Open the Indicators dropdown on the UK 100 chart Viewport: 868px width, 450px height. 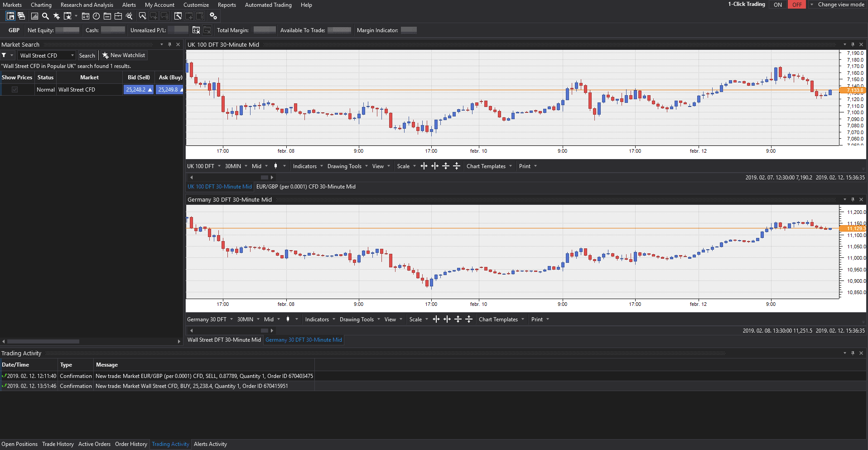pyautogui.click(x=306, y=166)
